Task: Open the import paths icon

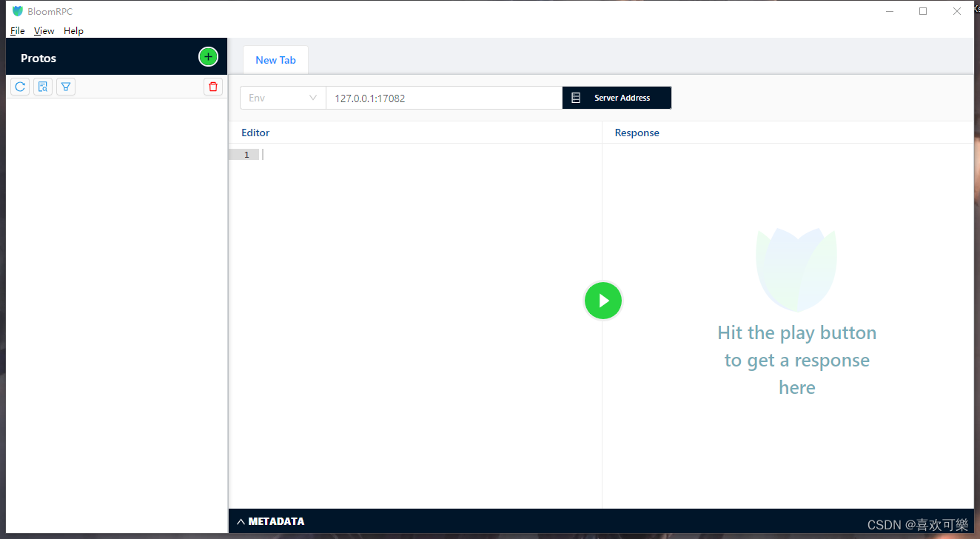Action: (x=43, y=87)
